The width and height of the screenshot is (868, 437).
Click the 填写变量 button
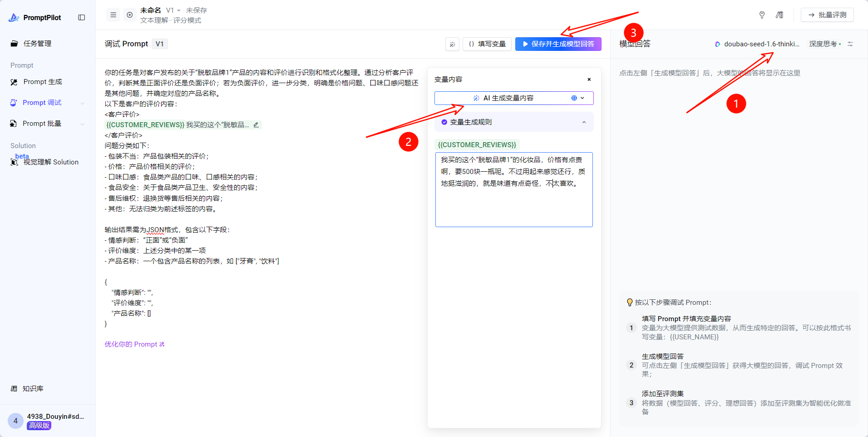487,44
